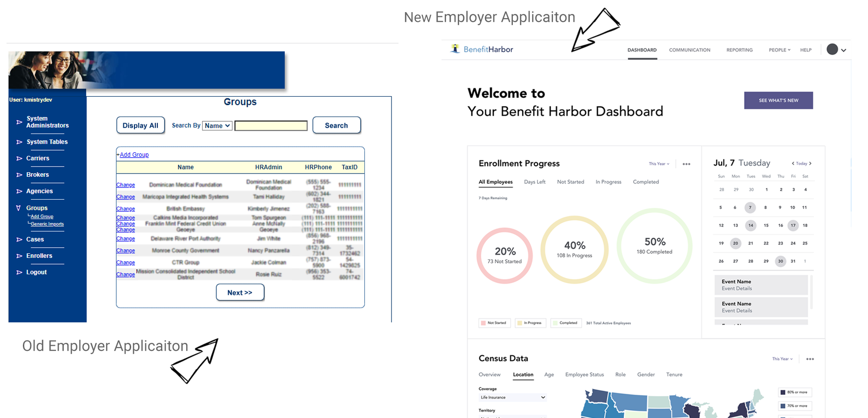Screen dimensions: 868x418
Task: Open the Search By Name dropdown
Action: (217, 125)
